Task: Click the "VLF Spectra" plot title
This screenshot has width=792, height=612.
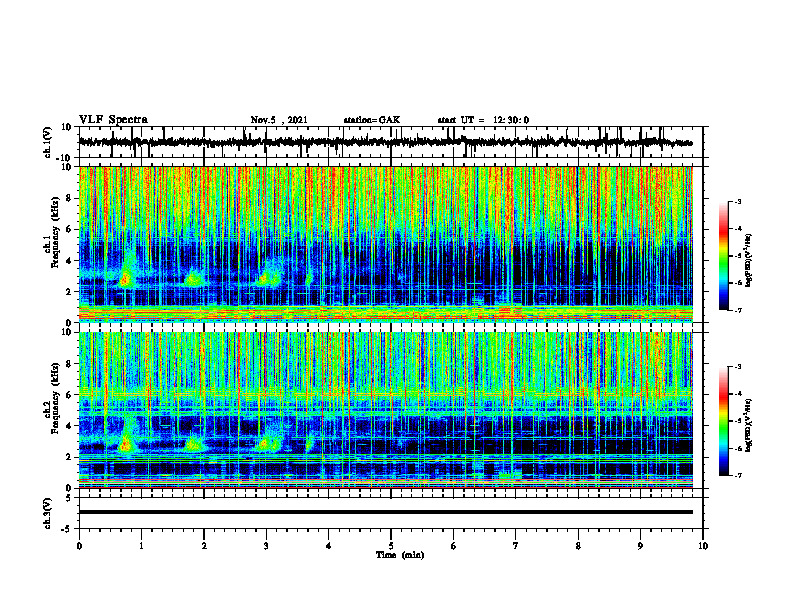Action: point(113,120)
